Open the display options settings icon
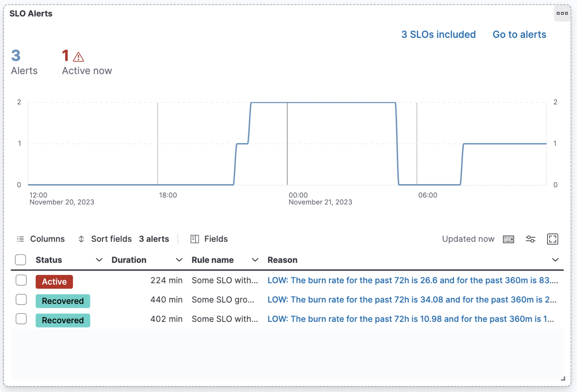This screenshot has width=577, height=392. tap(531, 239)
